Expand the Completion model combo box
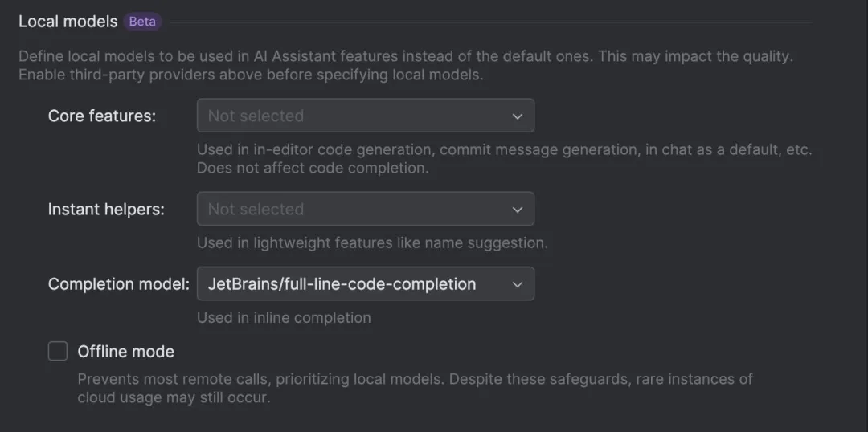 [x=366, y=283]
